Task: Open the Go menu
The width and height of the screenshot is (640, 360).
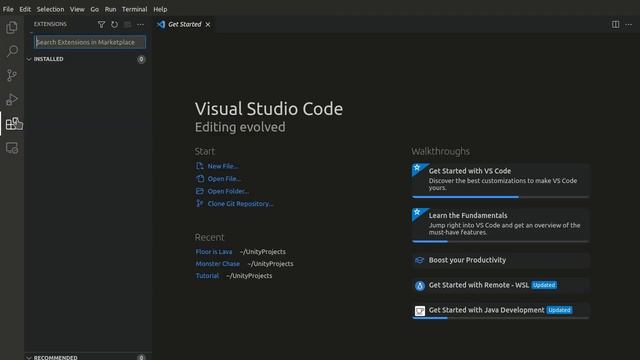Action: [94, 9]
